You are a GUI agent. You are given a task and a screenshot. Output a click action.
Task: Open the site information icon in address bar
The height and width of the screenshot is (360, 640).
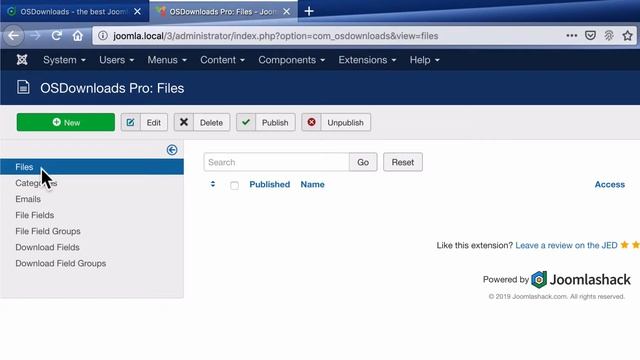103,36
